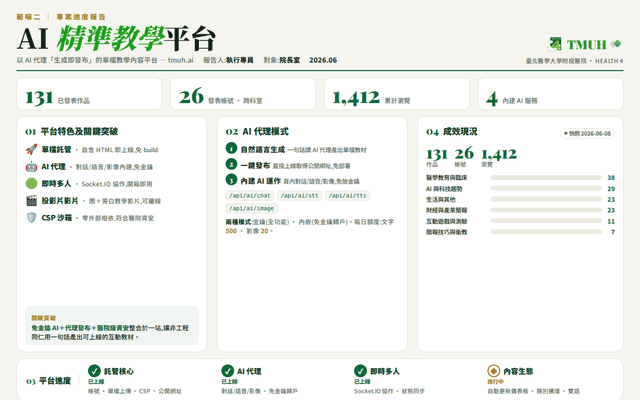
Task: Click the 內建 AI 運作 step title
Action: (x=260, y=181)
